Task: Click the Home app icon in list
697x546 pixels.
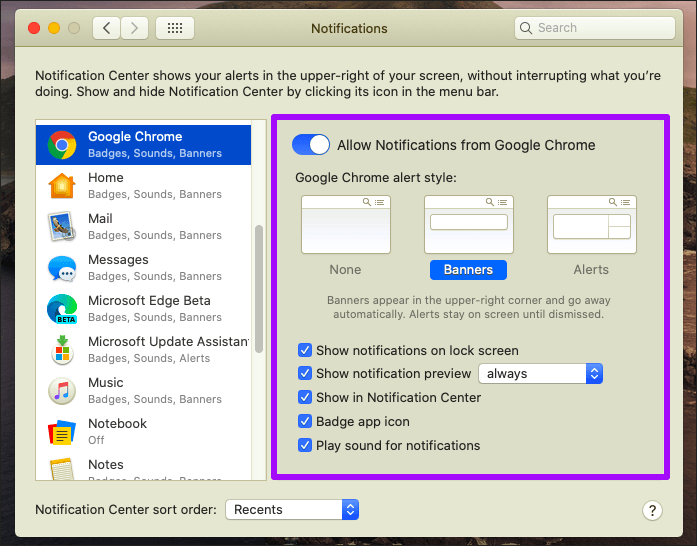Action: click(x=62, y=186)
